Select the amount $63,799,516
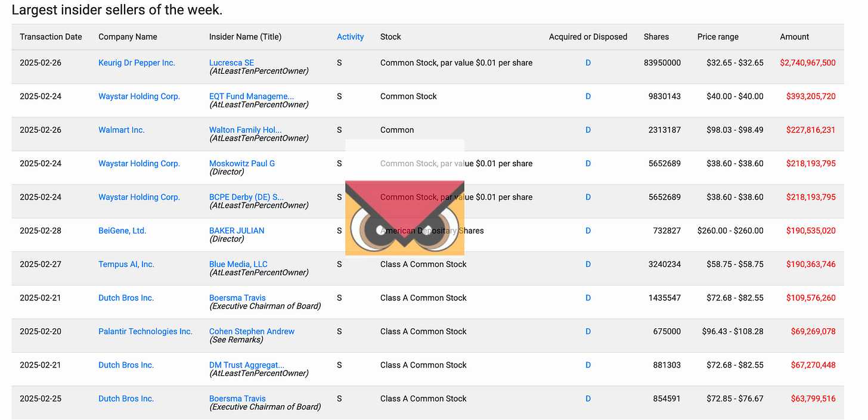Viewport: 868px width, 420px height. [x=813, y=399]
